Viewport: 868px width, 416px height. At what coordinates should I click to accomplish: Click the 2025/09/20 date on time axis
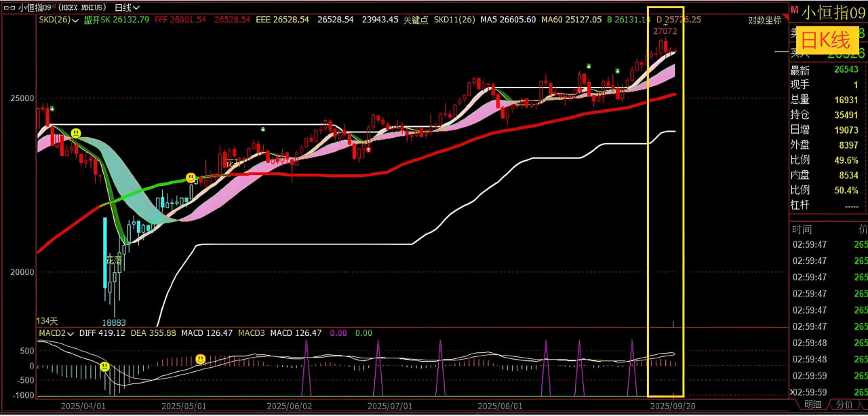click(671, 406)
